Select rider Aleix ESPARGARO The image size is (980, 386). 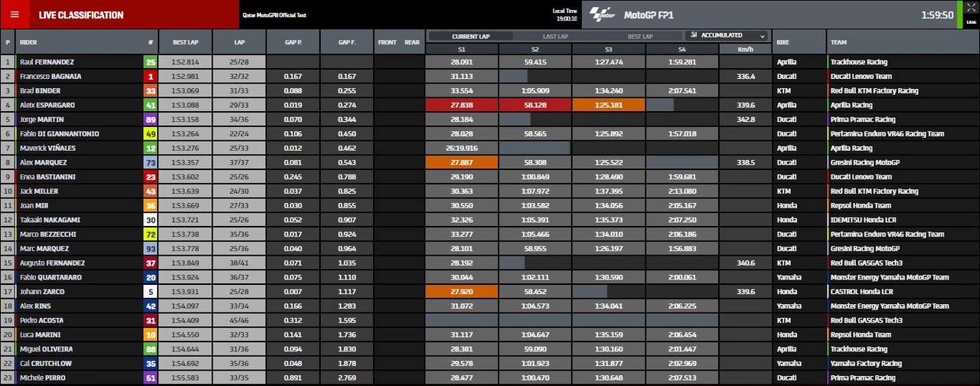click(47, 105)
